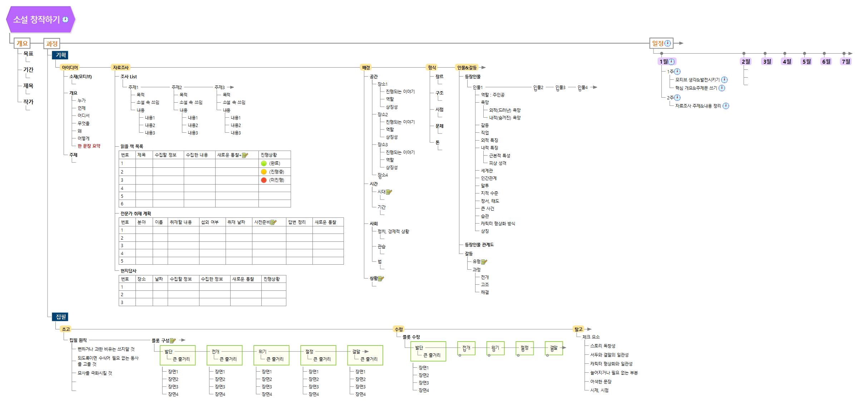Image resolution: width=868 pixels, height=402 pixels.
Task: Click the red 미진행 status circle
Action: point(264,180)
